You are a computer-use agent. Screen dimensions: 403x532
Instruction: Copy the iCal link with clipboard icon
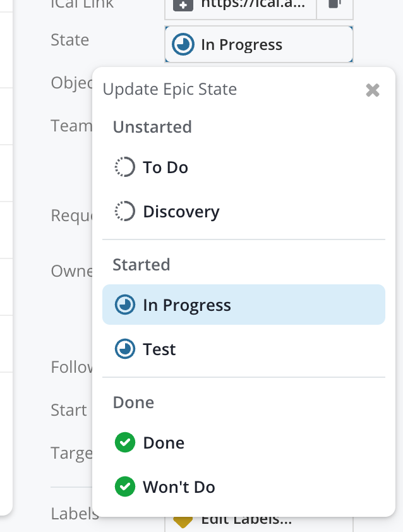[x=335, y=4]
